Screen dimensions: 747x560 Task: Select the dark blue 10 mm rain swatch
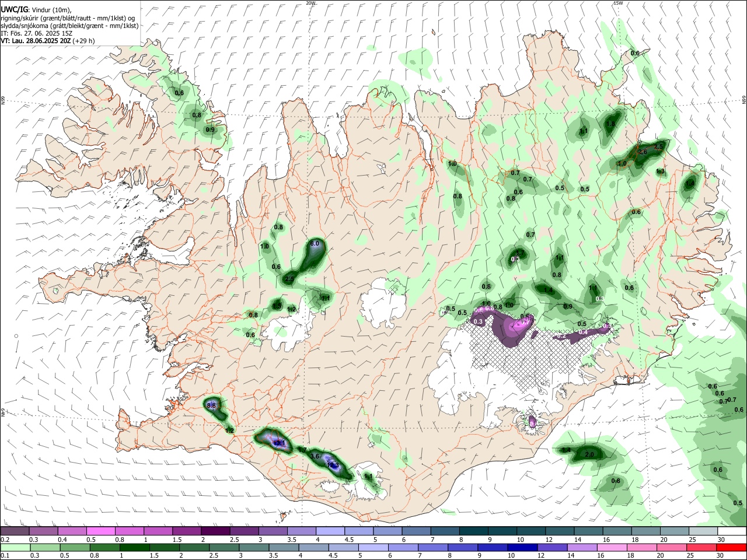521,547
